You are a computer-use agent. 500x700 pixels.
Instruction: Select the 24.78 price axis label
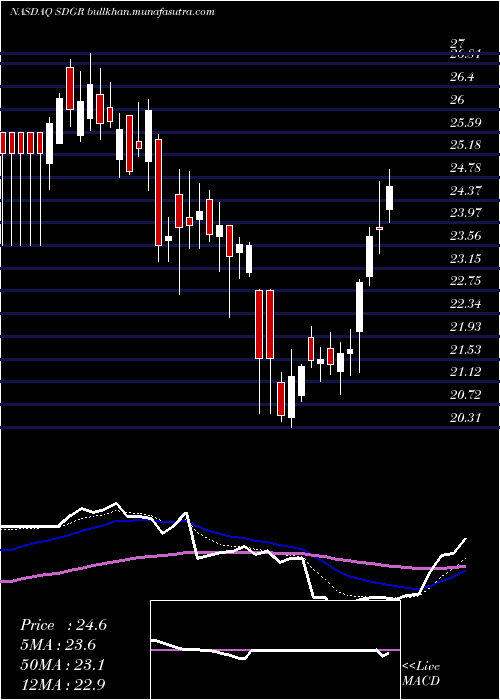click(x=465, y=168)
